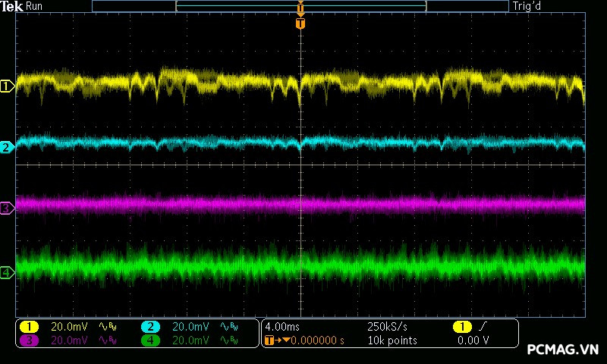This screenshot has width=607, height=364.
Task: Click the 0.000000 s trigger delay readout
Action: [x=317, y=340]
